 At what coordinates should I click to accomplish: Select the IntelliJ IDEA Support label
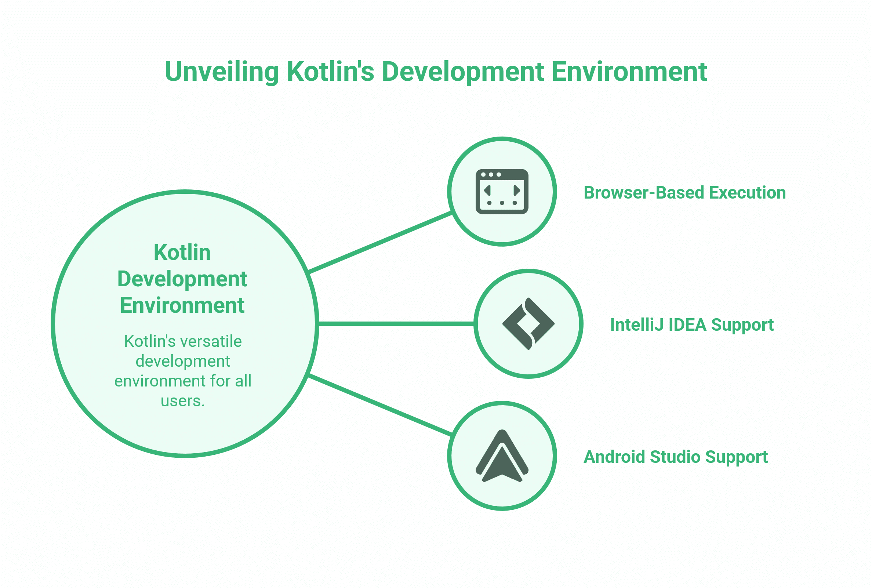point(692,325)
